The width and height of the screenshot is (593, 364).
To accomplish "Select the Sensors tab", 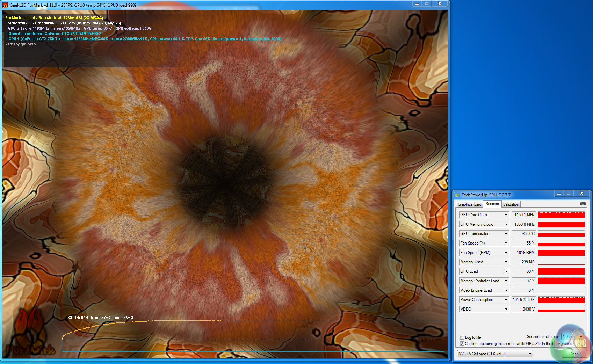I will click(492, 204).
